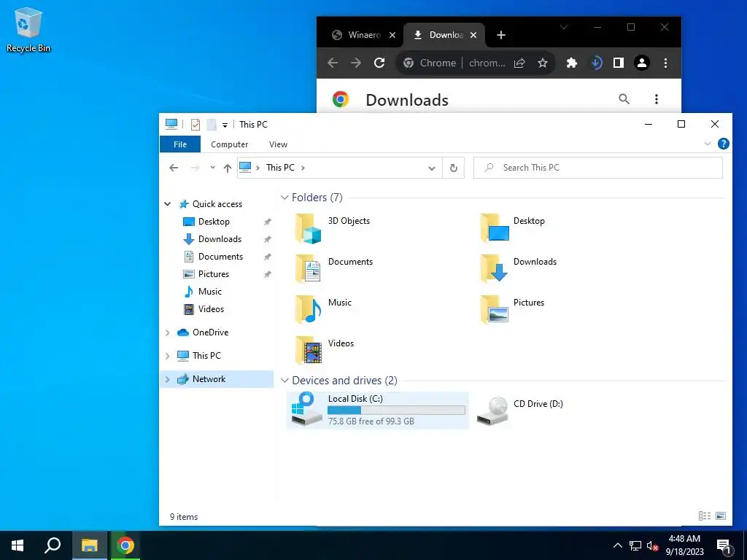Close the Winaero Chrome tab
The height and width of the screenshot is (560, 747).
tap(392, 35)
